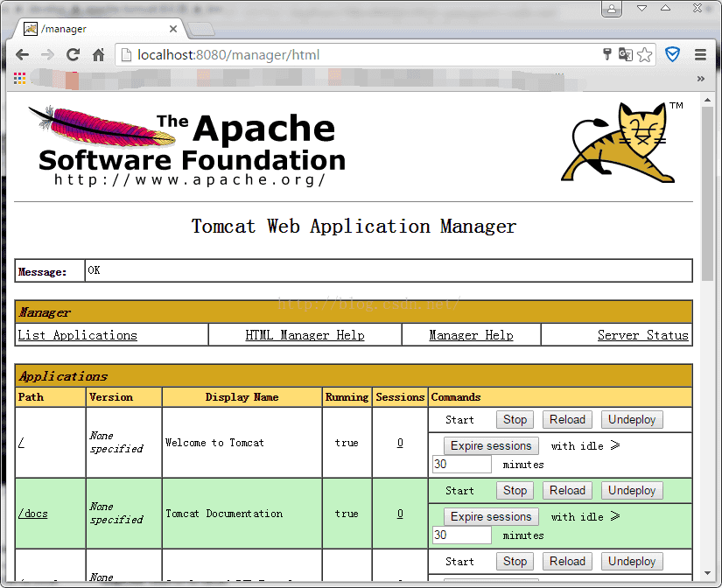Click the 'OK' message text
The width and height of the screenshot is (722, 588).
point(94,270)
